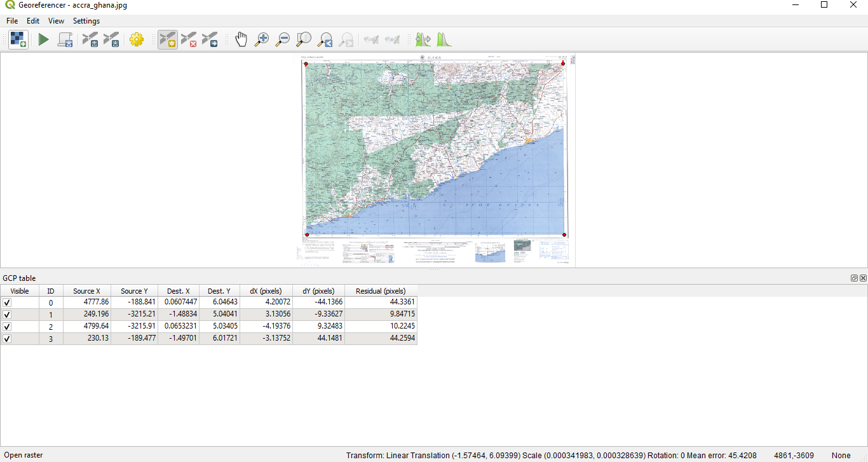
Task: Sort table by Visible column header
Action: (20, 291)
